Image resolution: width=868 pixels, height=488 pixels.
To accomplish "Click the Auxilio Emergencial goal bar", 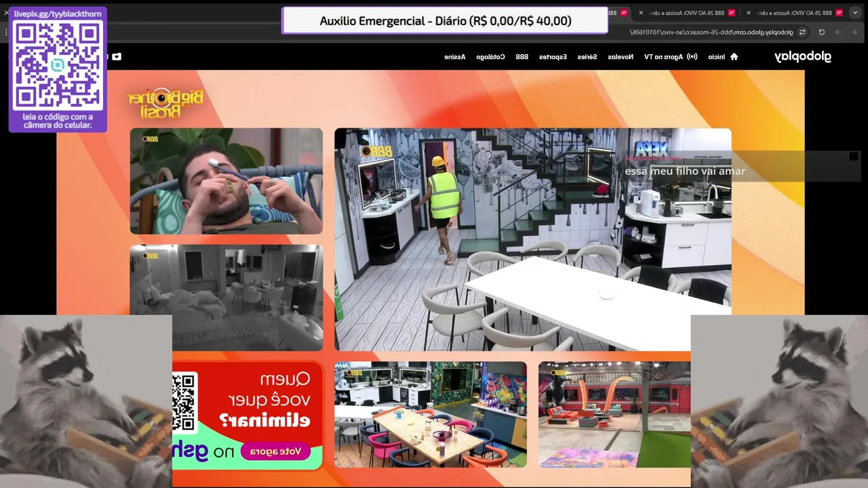I will tap(445, 21).
